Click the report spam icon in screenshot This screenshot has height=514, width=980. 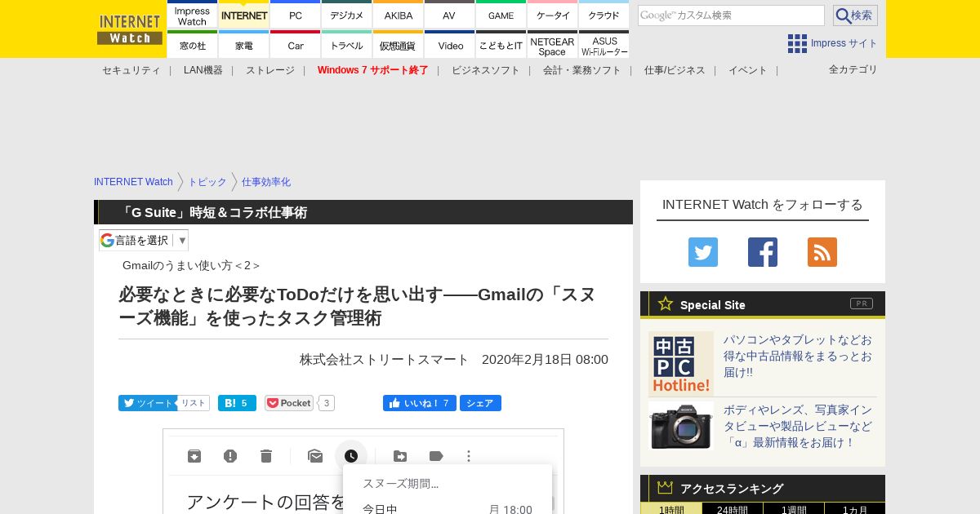(230, 456)
